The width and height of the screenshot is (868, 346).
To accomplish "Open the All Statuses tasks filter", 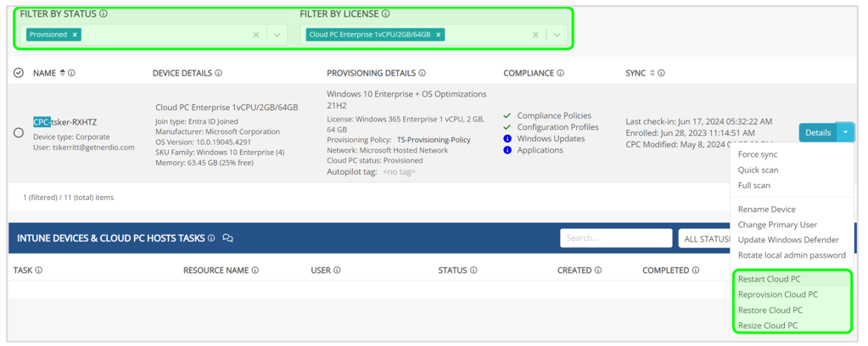I will tap(704, 238).
